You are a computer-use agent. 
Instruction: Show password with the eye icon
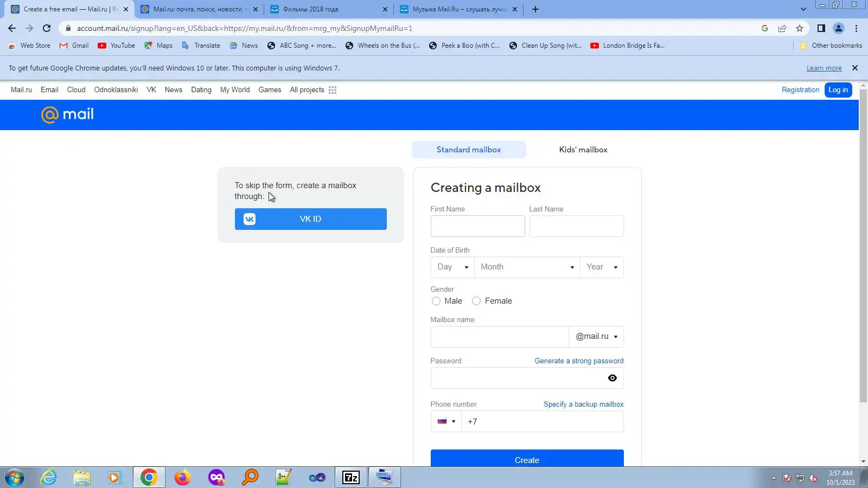[612, 378]
